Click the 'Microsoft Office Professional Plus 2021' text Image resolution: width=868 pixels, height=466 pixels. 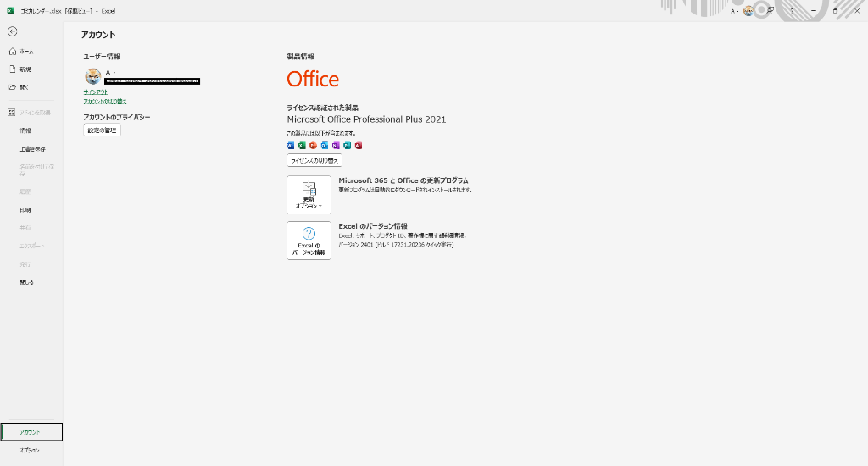pyautogui.click(x=366, y=119)
